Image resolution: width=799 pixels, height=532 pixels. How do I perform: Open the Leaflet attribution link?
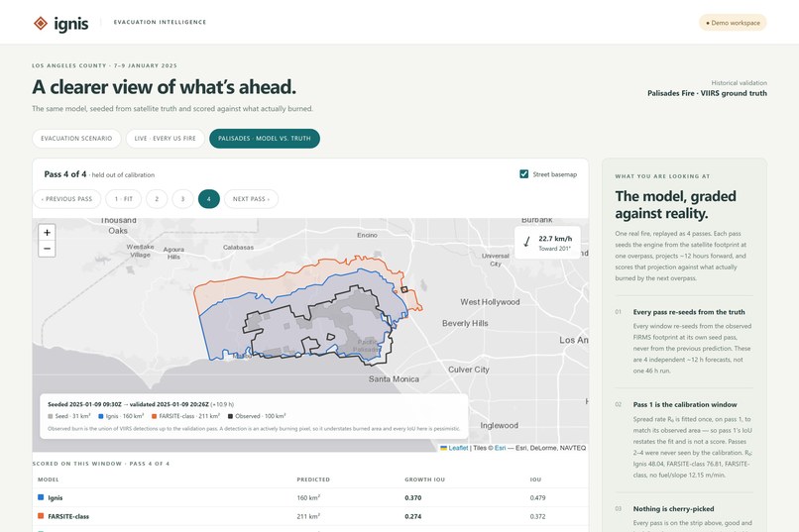coord(458,448)
